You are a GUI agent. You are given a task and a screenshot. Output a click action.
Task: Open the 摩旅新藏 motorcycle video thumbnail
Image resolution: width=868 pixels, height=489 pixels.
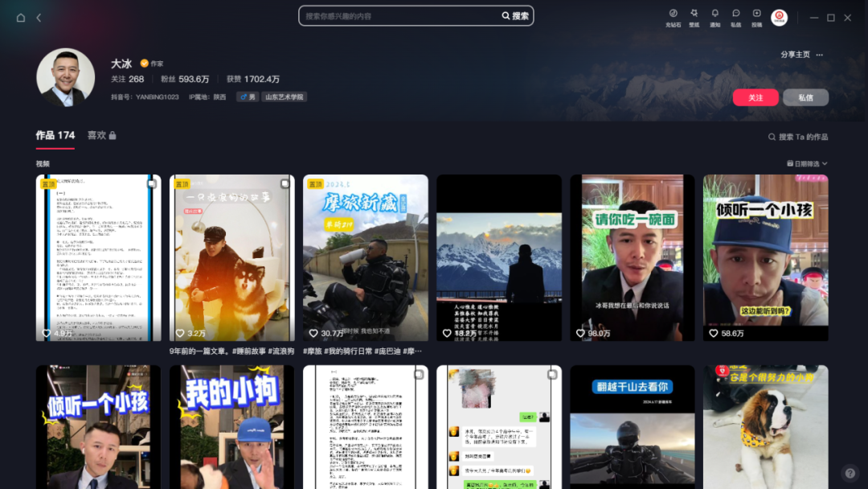click(365, 257)
